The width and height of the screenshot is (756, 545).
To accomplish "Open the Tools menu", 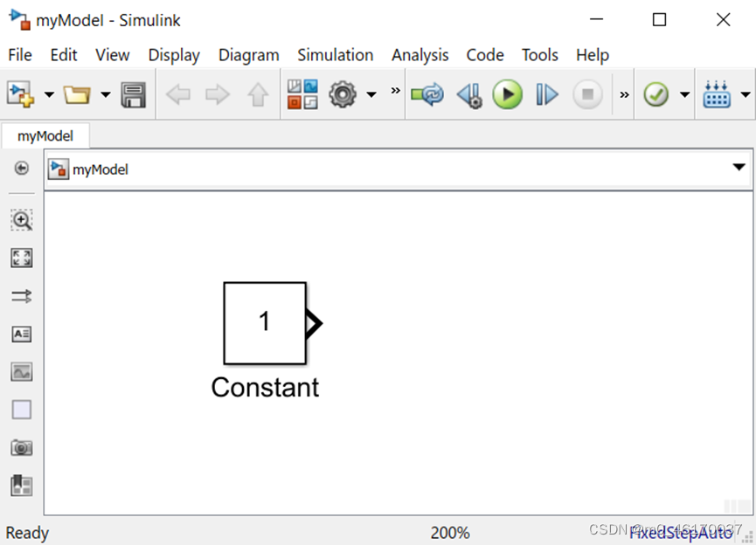I will [540, 55].
